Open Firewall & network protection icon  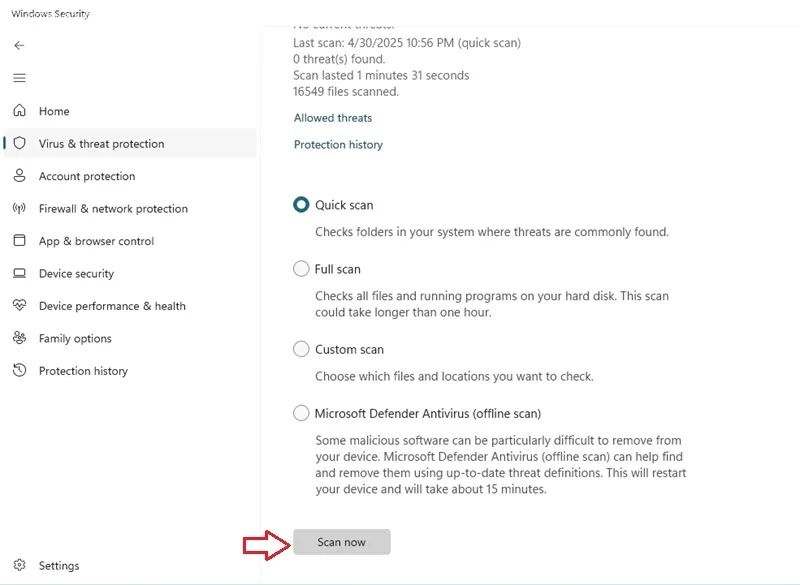[19, 208]
